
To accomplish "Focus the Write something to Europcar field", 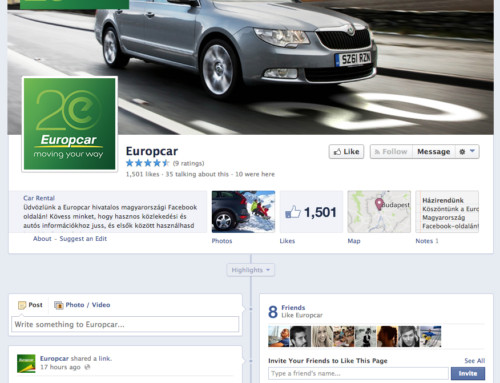I will pos(125,324).
